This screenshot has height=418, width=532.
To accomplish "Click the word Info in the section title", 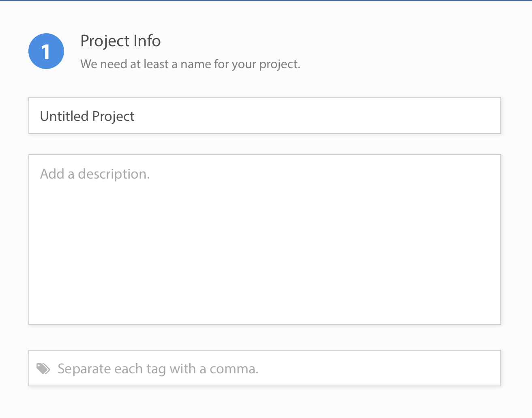I will (x=147, y=41).
